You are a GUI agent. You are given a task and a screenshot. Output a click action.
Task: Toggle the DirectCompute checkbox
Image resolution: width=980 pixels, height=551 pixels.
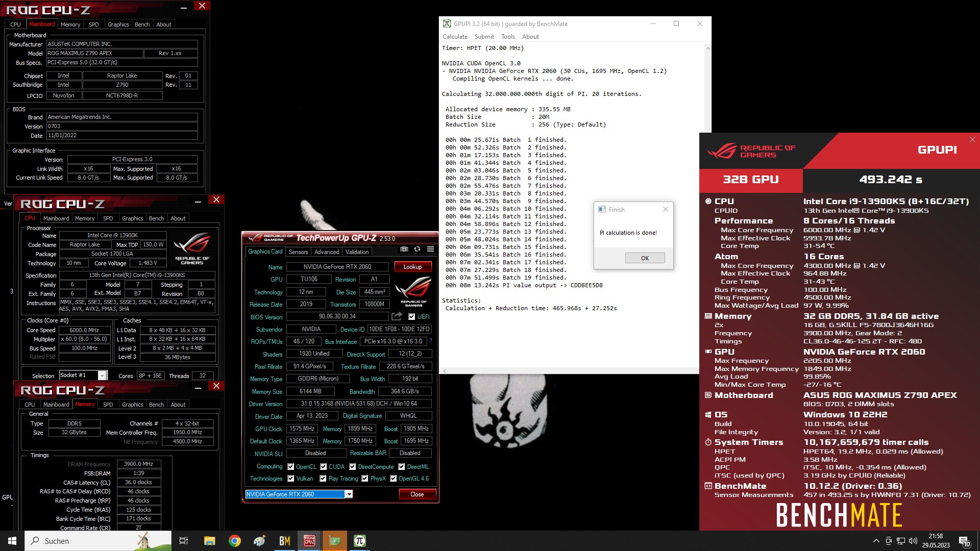point(352,466)
